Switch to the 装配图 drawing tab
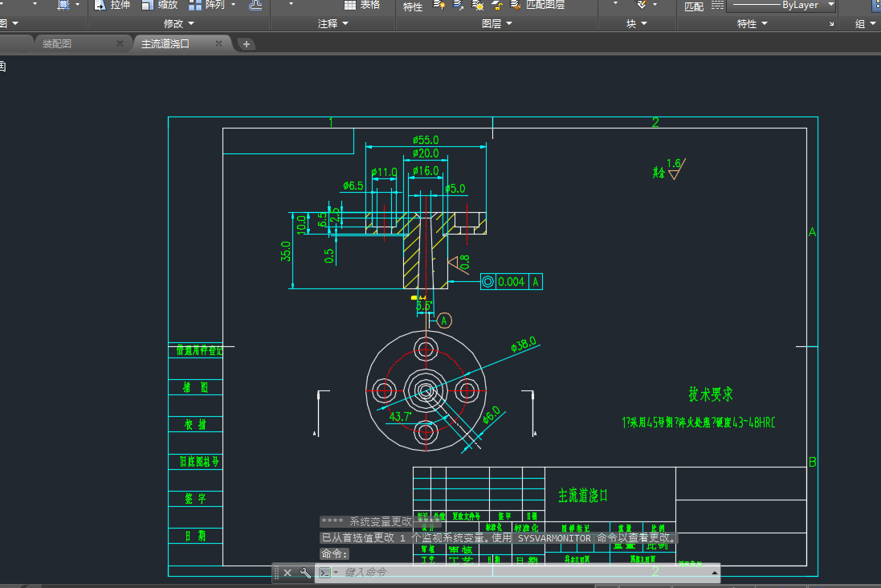The width and height of the screenshot is (881, 588). tap(58, 43)
